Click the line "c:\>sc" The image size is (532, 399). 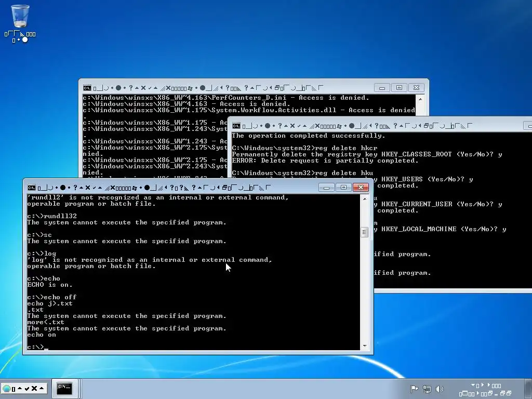39,235
